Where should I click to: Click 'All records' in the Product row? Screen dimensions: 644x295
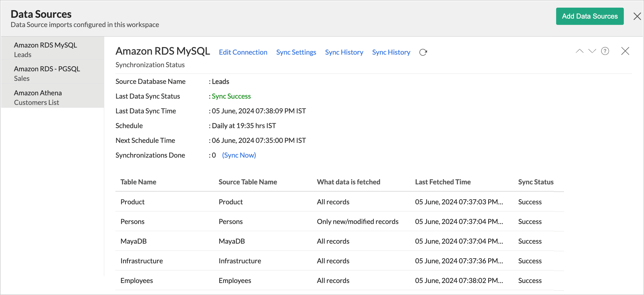[333, 202]
